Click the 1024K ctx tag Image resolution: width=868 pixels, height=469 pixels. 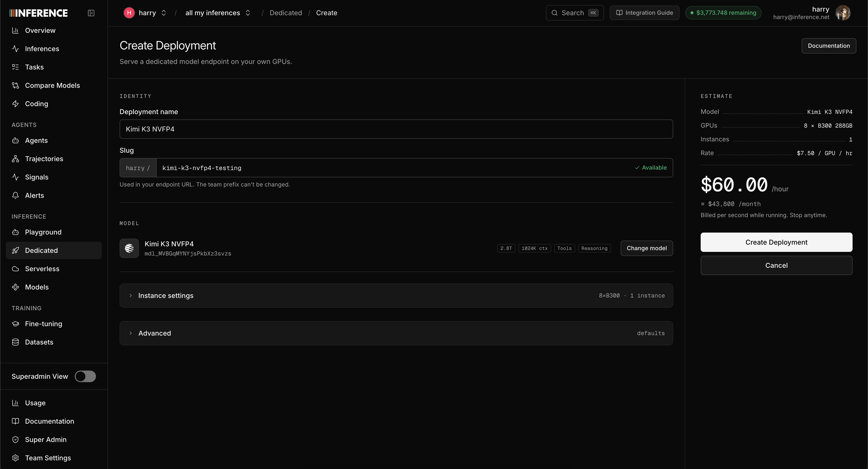[534, 248]
